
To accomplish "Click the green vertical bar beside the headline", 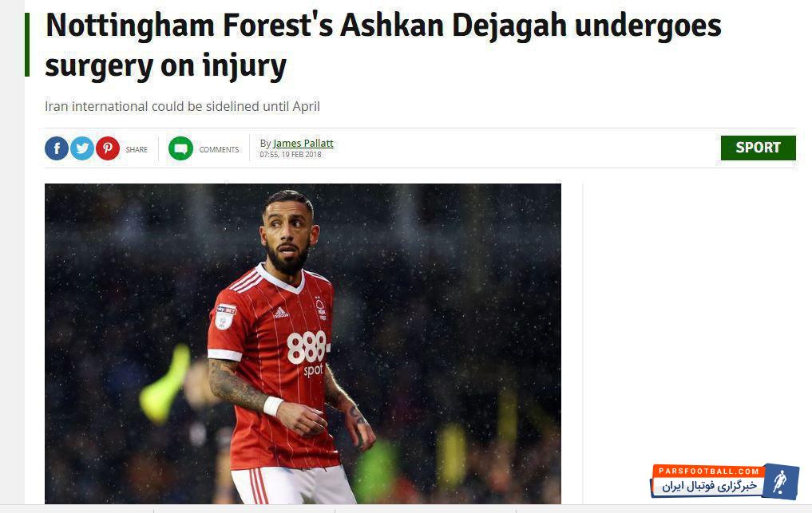I will pyautogui.click(x=27, y=45).
